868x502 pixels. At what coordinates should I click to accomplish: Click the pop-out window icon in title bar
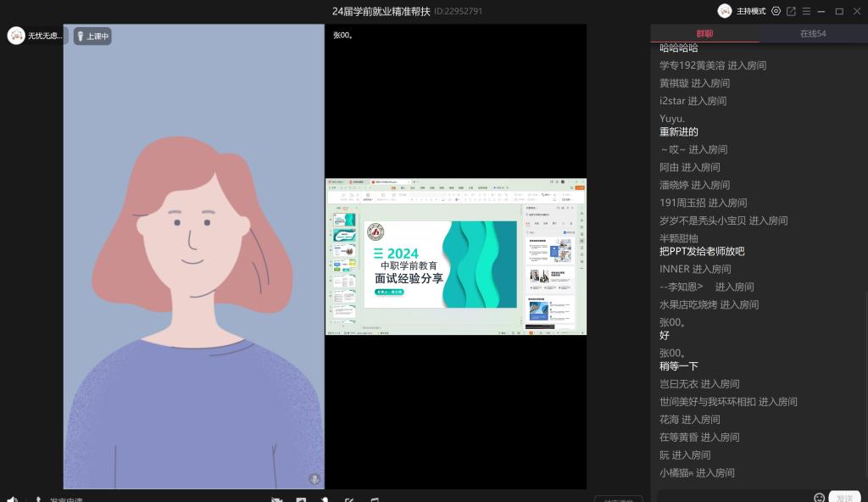pos(791,11)
